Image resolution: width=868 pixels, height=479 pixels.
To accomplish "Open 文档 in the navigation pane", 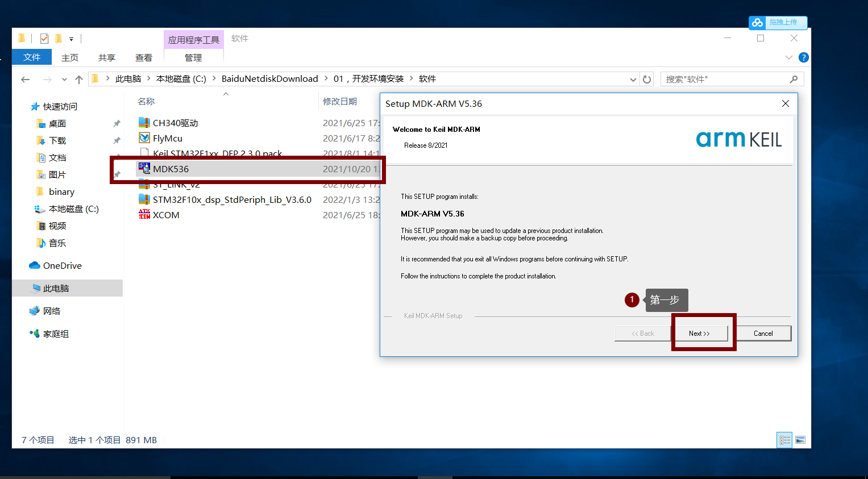I will [57, 158].
